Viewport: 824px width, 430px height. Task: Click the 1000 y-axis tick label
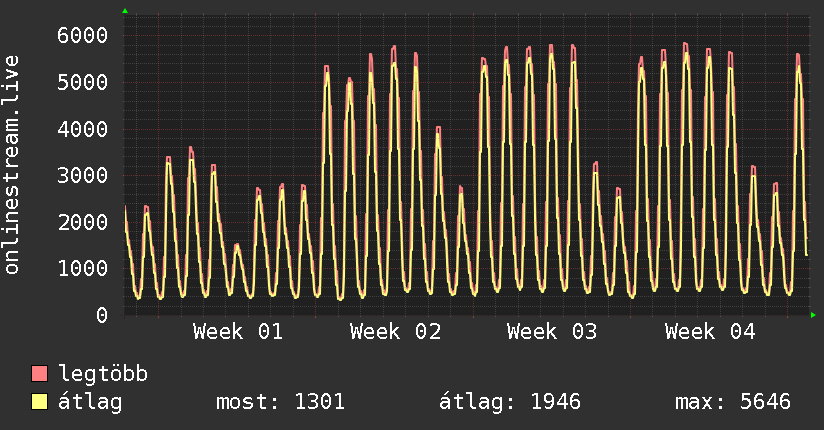click(x=82, y=269)
